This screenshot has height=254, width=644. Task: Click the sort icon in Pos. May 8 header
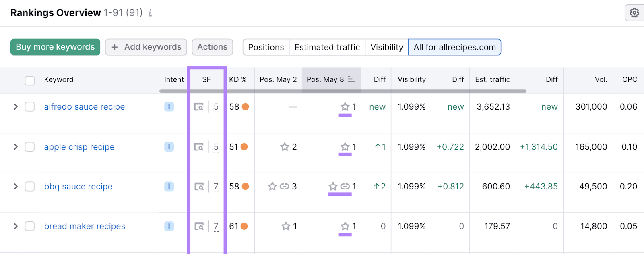click(x=351, y=79)
